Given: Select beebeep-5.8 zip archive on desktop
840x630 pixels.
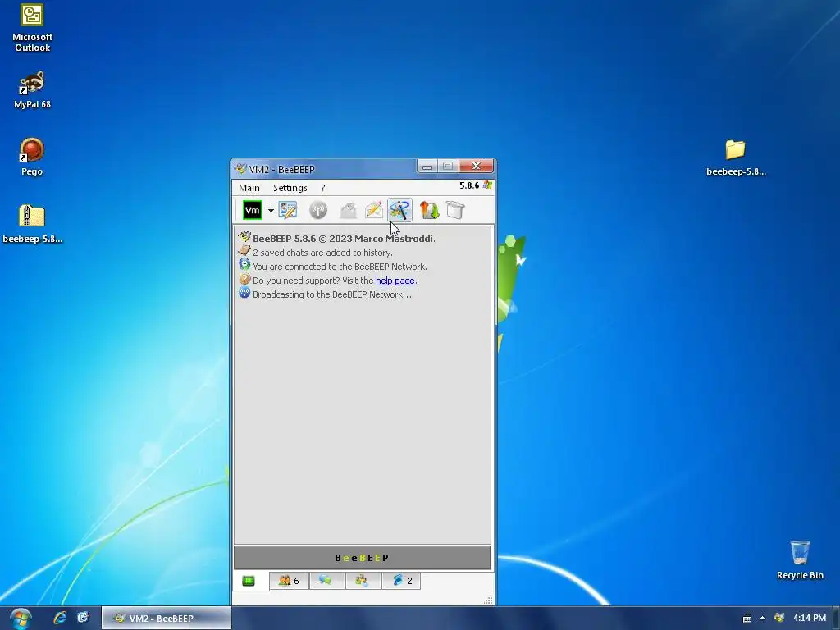Looking at the screenshot, I should click(32, 224).
